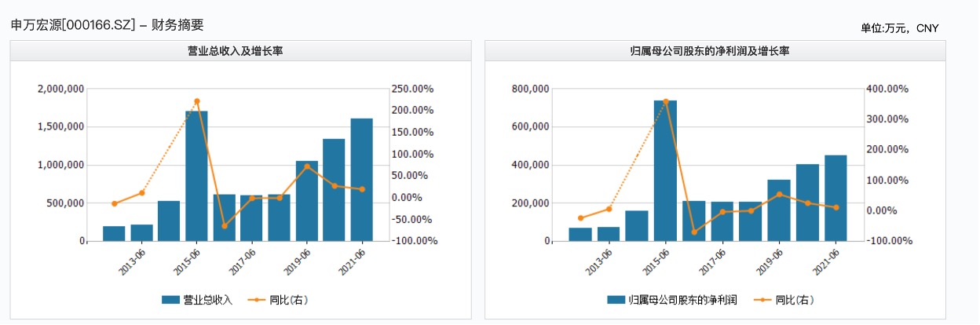Viewport: 980px width, 325px height.
Task: Click the peak orange data point in the revenue chart
Action: pos(196,101)
